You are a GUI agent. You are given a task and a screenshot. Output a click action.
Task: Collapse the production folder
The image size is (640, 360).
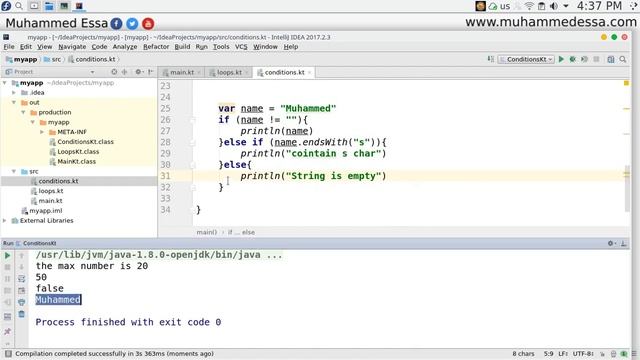(24, 112)
